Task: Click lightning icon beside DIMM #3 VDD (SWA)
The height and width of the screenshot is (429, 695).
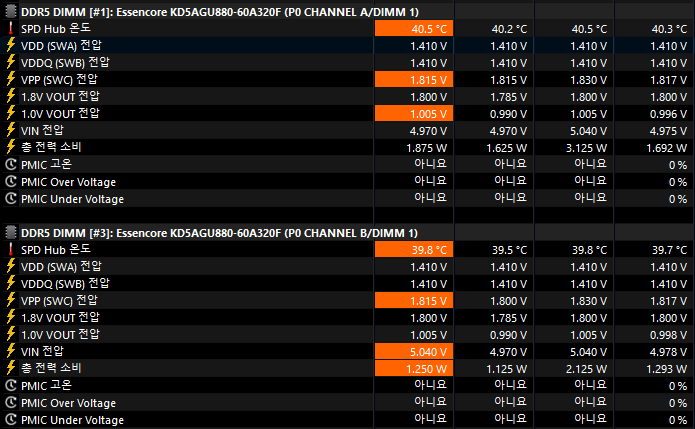Action: [11, 266]
